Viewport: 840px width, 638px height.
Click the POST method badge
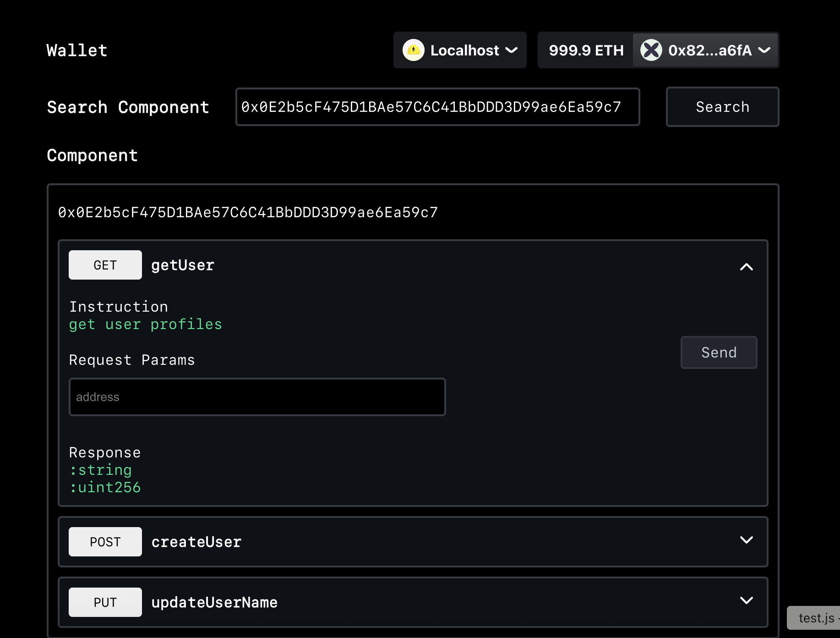[x=105, y=542]
